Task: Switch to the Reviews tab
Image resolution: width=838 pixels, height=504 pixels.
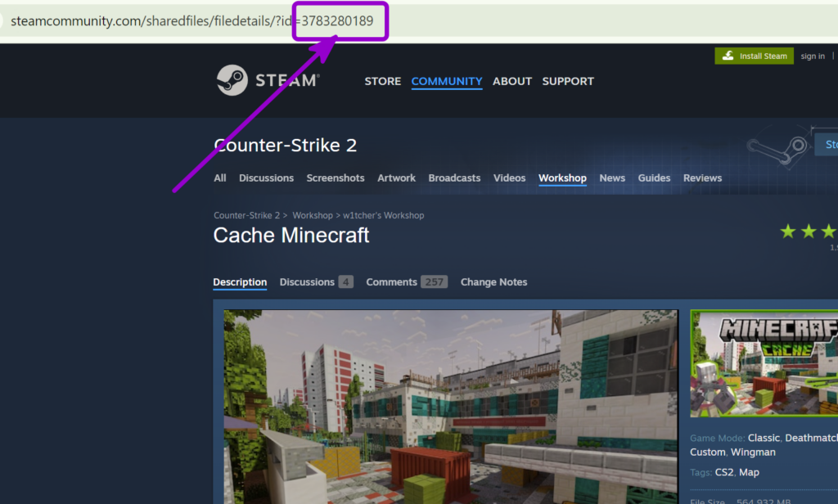Action: click(x=702, y=178)
